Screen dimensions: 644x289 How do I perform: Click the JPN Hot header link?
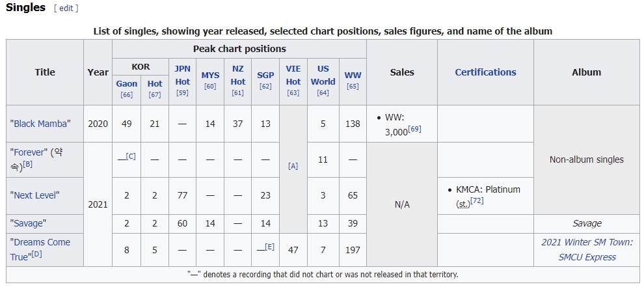point(182,76)
